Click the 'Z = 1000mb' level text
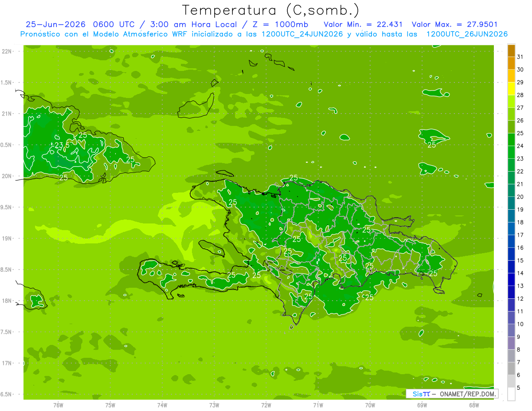This screenshot has width=532, height=411. coord(281,24)
